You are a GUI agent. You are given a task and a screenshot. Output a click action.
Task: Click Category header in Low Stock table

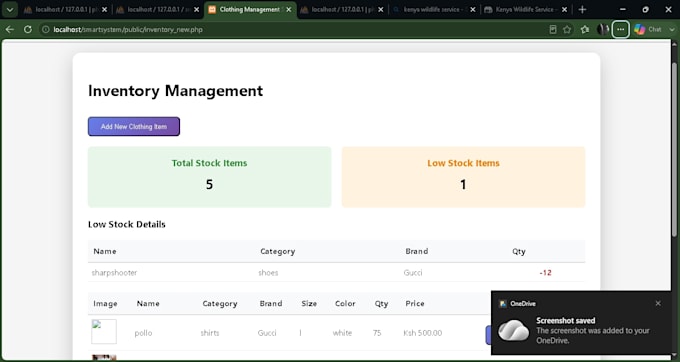(x=278, y=251)
